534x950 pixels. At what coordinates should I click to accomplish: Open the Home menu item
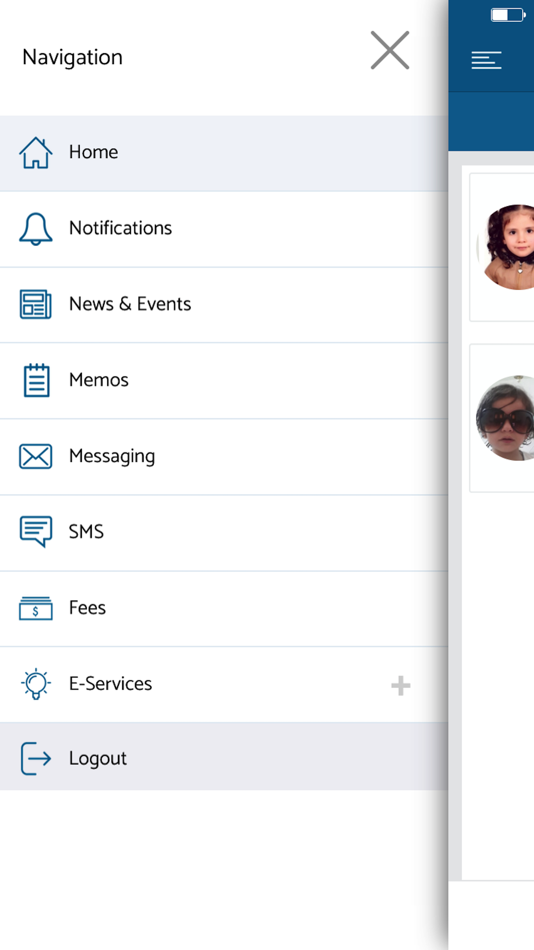(224, 153)
